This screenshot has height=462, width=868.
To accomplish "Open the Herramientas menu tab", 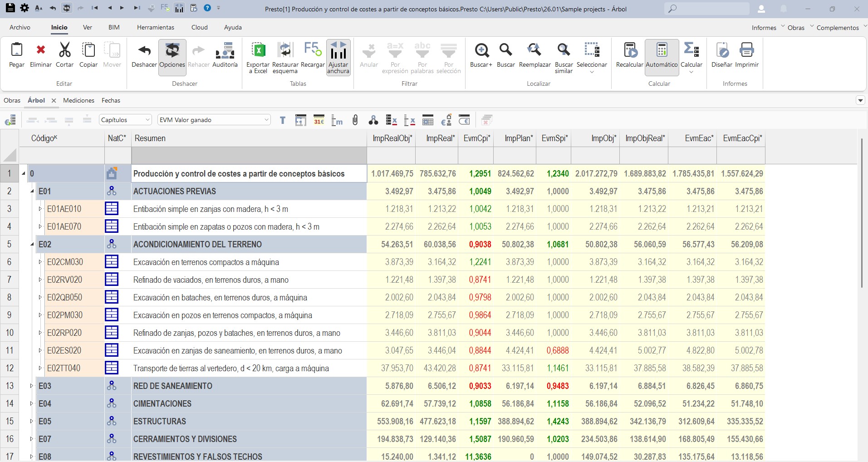I will [x=156, y=27].
